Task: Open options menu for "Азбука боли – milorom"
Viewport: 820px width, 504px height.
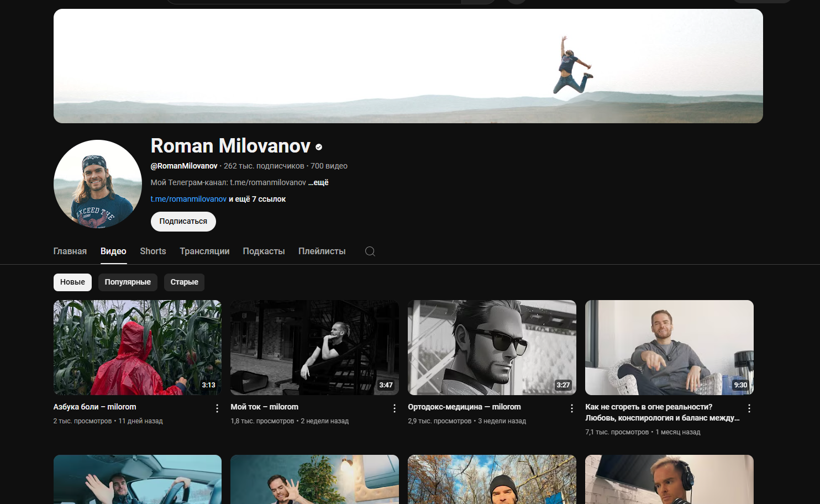Action: tap(217, 408)
